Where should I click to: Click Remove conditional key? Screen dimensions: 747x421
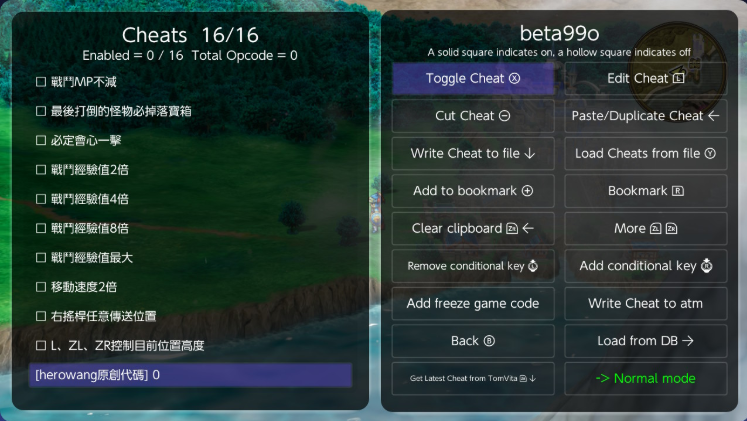473,266
